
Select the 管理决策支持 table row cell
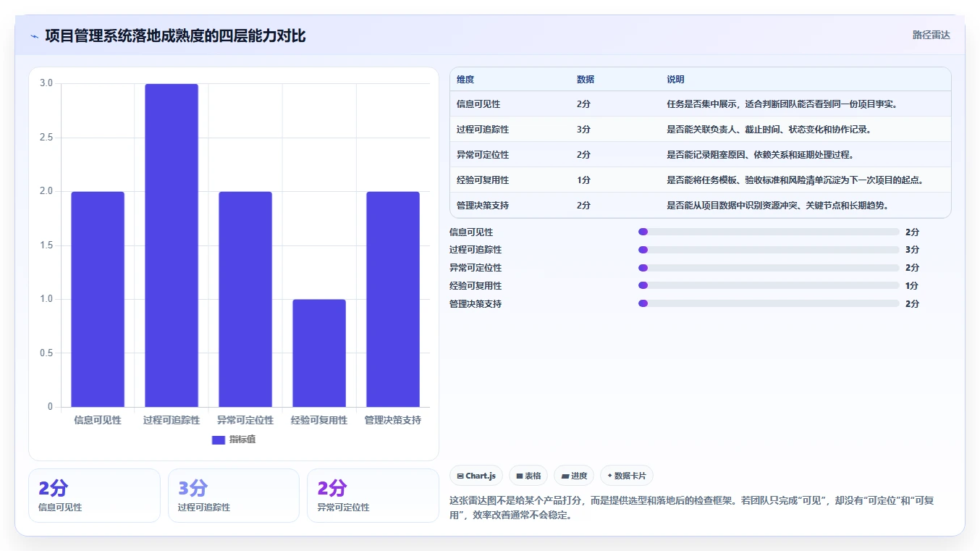point(483,206)
